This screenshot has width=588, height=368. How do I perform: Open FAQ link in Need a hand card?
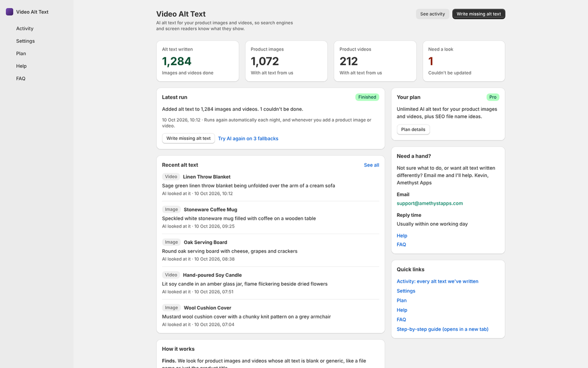coord(401,245)
